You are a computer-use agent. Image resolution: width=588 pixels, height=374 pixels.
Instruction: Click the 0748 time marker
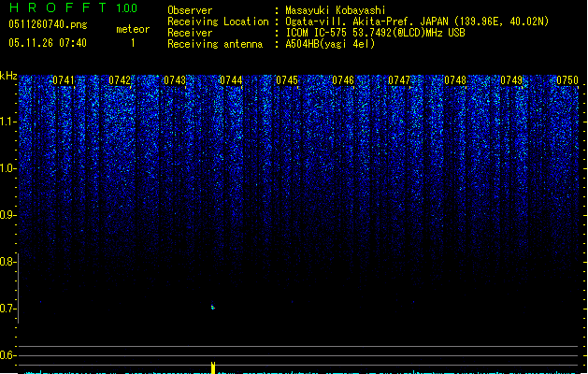tap(455, 80)
